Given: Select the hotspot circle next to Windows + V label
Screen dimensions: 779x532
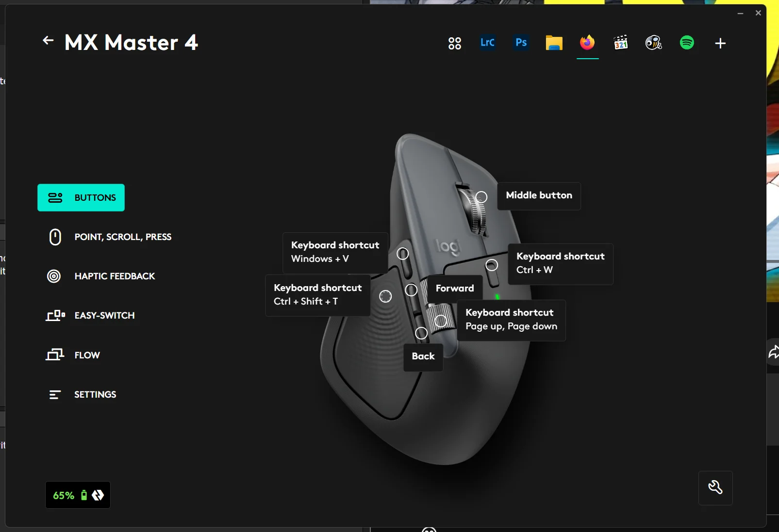Looking at the screenshot, I should click(403, 254).
